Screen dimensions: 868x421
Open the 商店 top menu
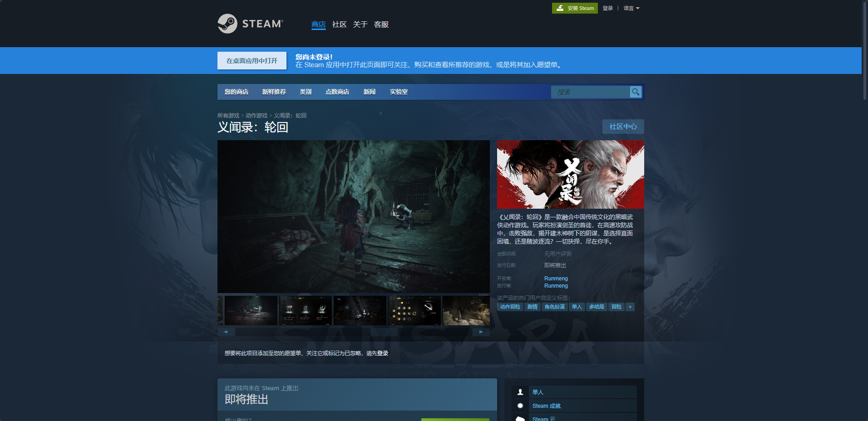point(319,24)
